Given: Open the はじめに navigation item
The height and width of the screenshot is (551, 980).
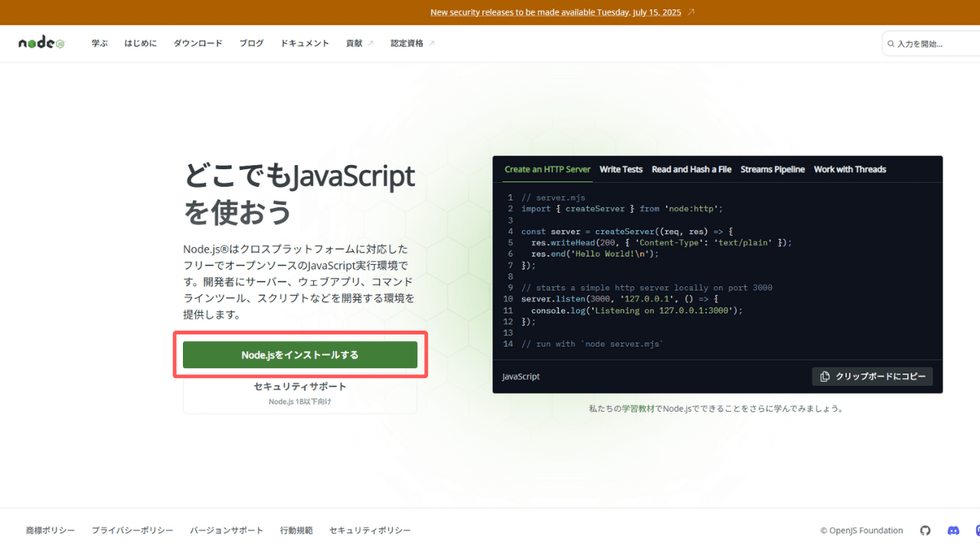Looking at the screenshot, I should [x=141, y=44].
